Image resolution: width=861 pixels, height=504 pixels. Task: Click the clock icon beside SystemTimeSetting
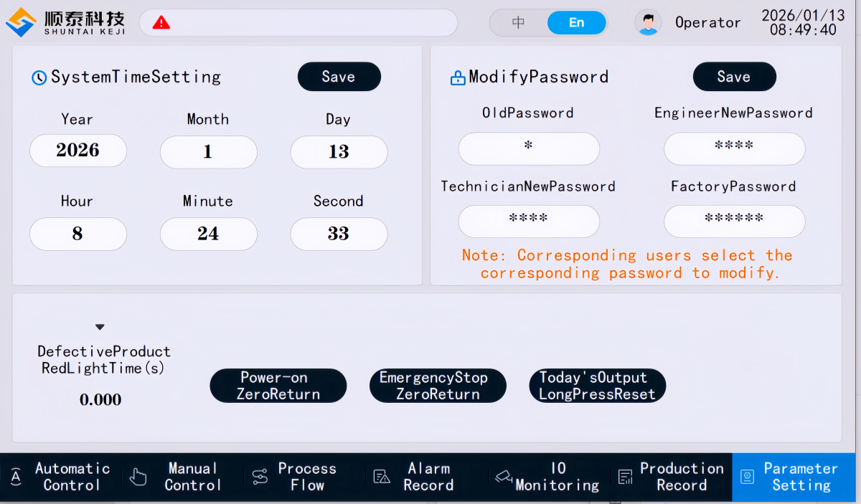(x=39, y=77)
